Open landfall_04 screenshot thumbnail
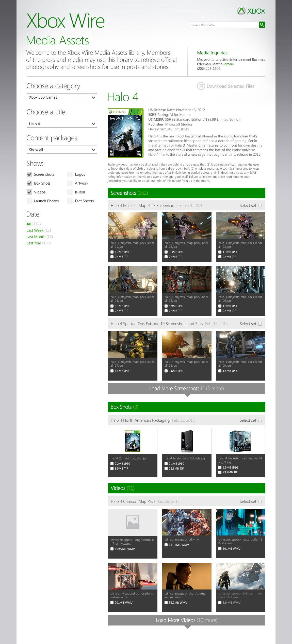This screenshot has width=292, height=644. point(133,279)
